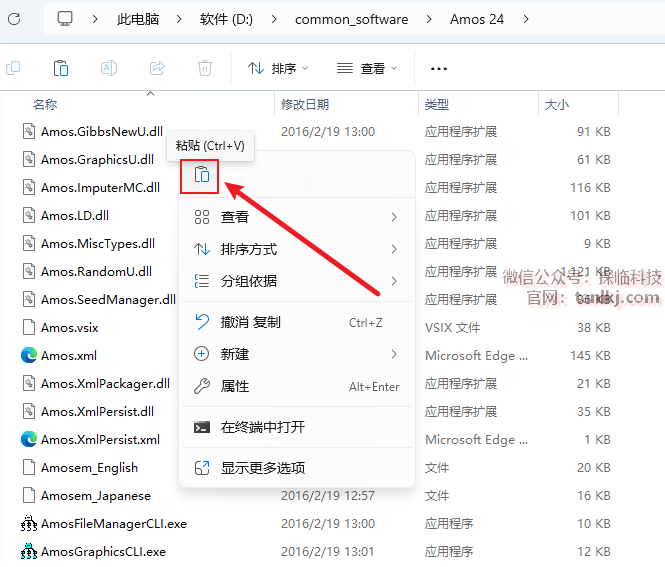Click the Amosem_English file icon
665x567 pixels.
pyautogui.click(x=29, y=467)
